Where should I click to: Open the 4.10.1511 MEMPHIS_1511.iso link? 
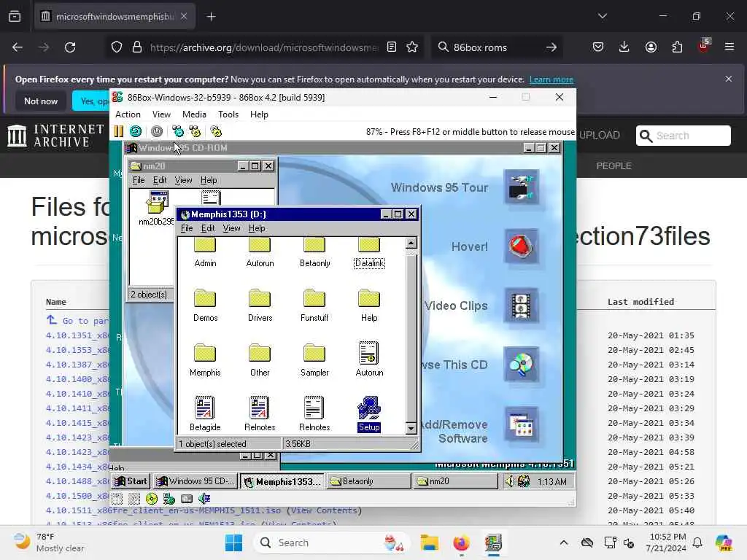163,510
